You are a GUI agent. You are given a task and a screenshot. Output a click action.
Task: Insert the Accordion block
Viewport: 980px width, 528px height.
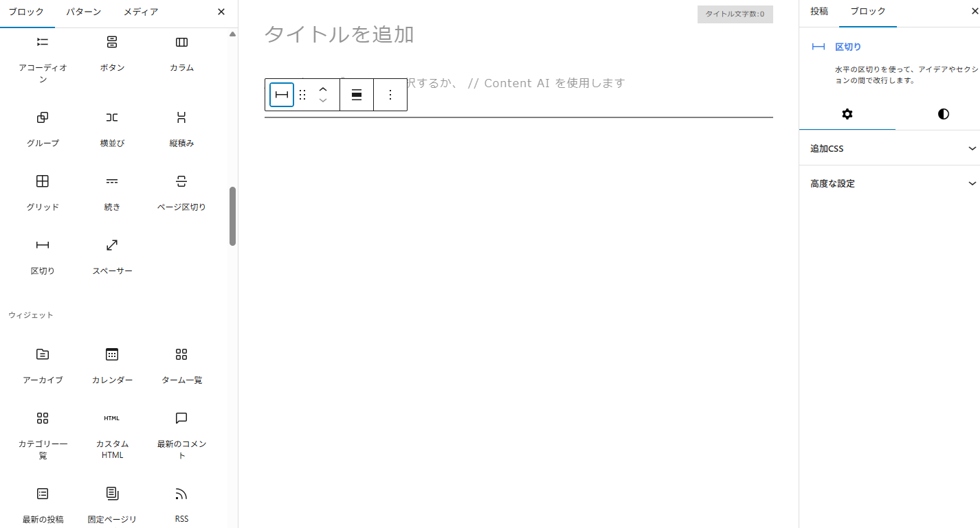click(43, 55)
